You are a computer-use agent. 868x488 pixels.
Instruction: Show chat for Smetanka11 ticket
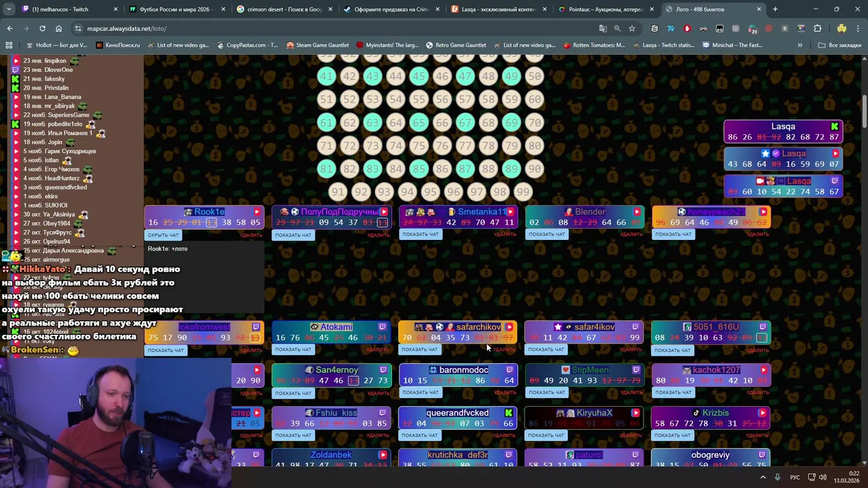[420, 235]
